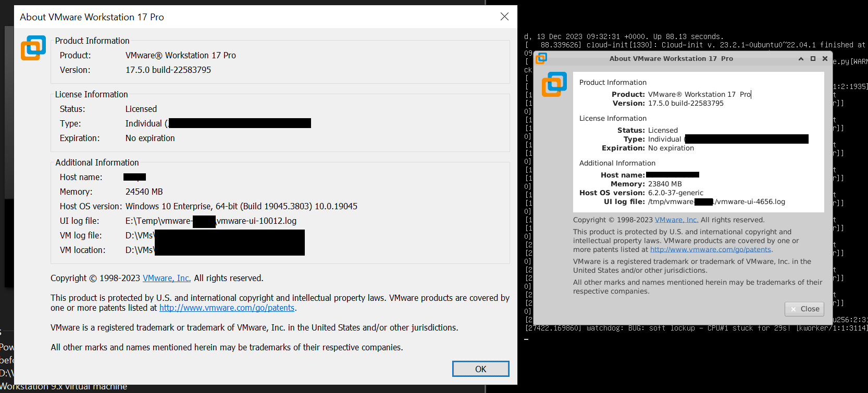This screenshot has height=393, width=868.
Task: Click the memory value 23840 MB
Action: 665,184
